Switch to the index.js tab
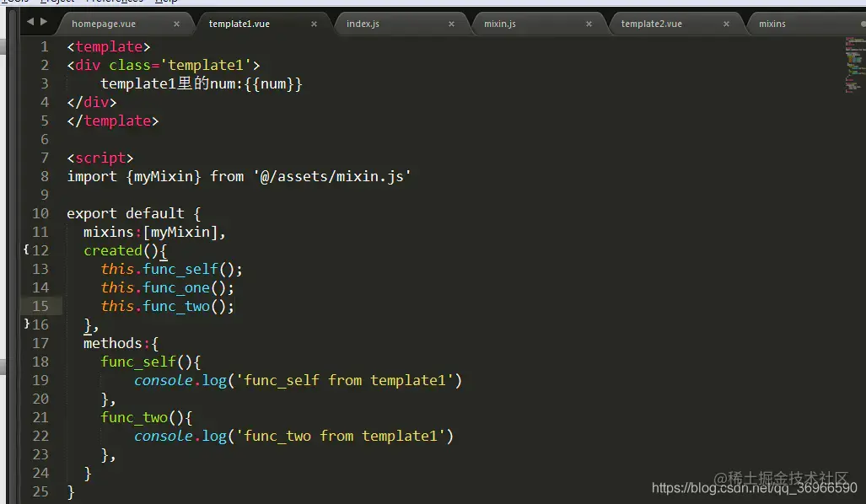866x504 pixels. [363, 25]
